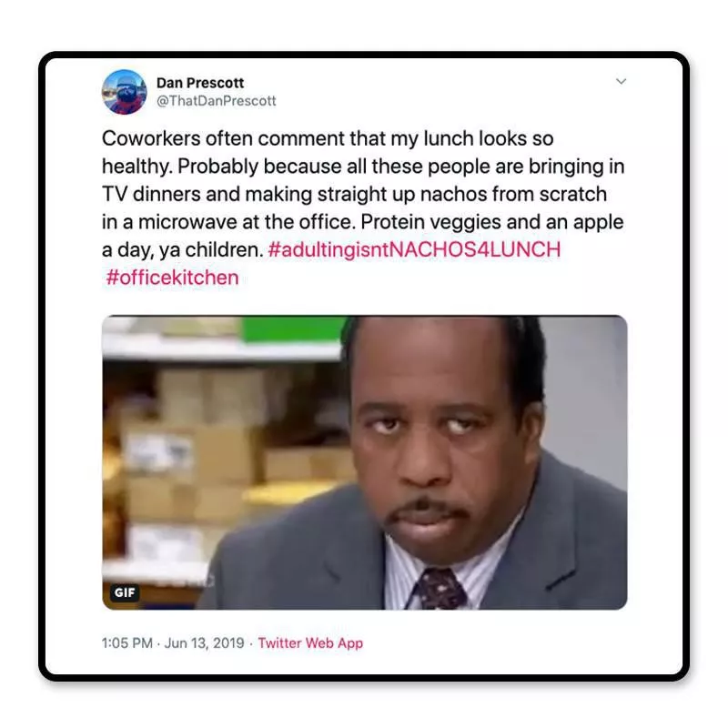728x728 pixels.
Task: Open the @ThatDanPrescott handle link
Action: point(217,101)
